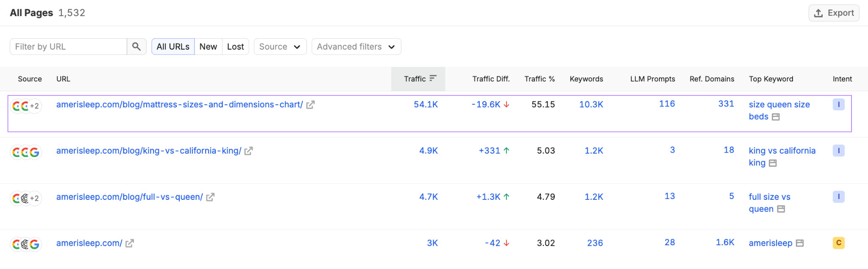The image size is (868, 269).
Task: Switch to Lost URLs filter
Action: [x=236, y=47]
